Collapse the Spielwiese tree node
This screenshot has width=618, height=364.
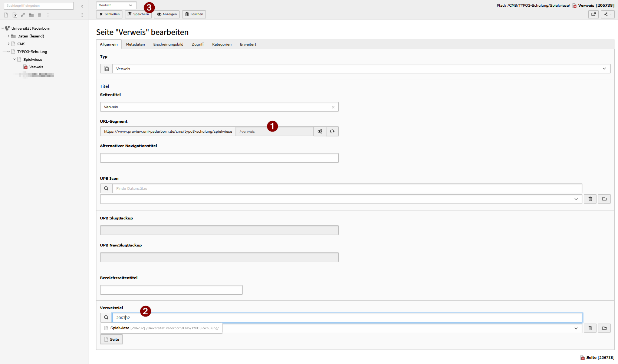coord(14,59)
